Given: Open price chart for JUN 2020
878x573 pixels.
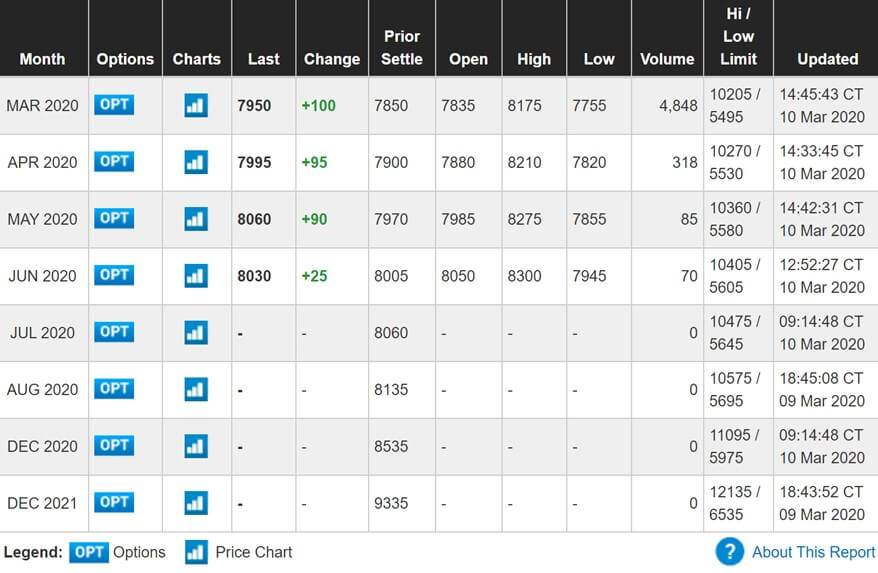Looking at the screenshot, I should click(196, 276).
